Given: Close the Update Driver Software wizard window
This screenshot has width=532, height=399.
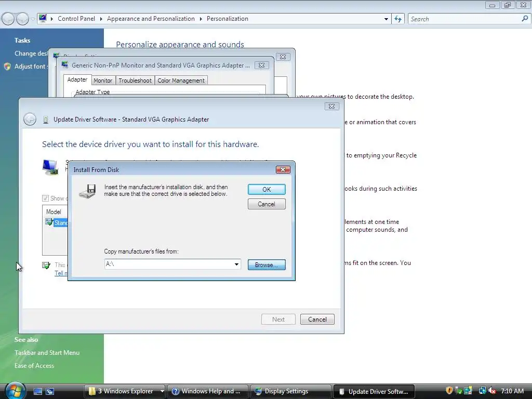Looking at the screenshot, I should [x=331, y=106].
